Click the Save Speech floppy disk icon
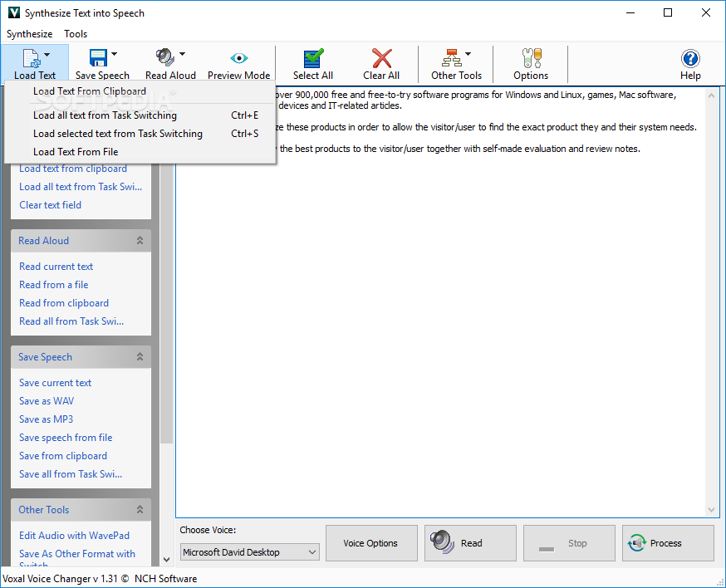This screenshot has width=726, height=588. coord(98,58)
